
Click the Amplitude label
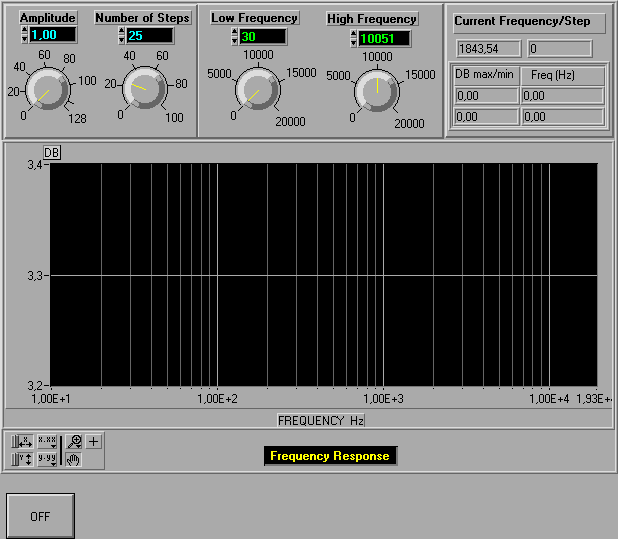48,18
